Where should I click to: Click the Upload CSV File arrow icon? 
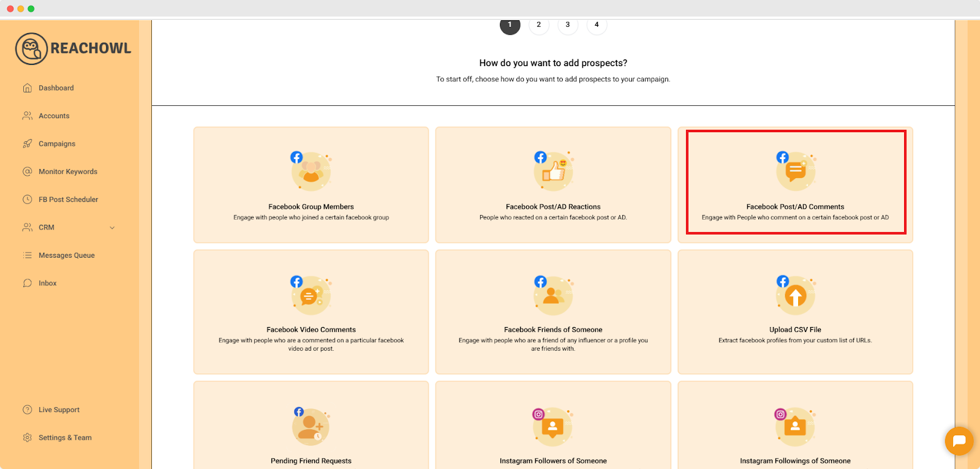[x=796, y=295]
